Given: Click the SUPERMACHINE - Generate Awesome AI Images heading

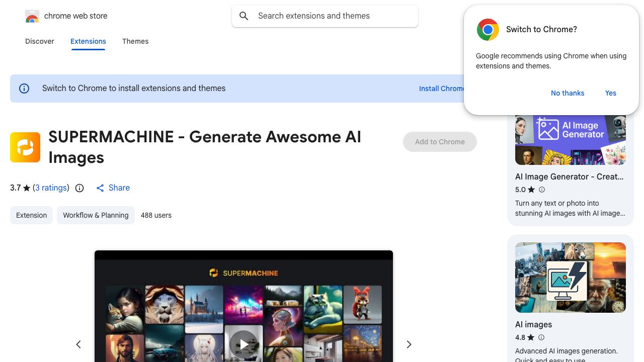Looking at the screenshot, I should pos(205,147).
